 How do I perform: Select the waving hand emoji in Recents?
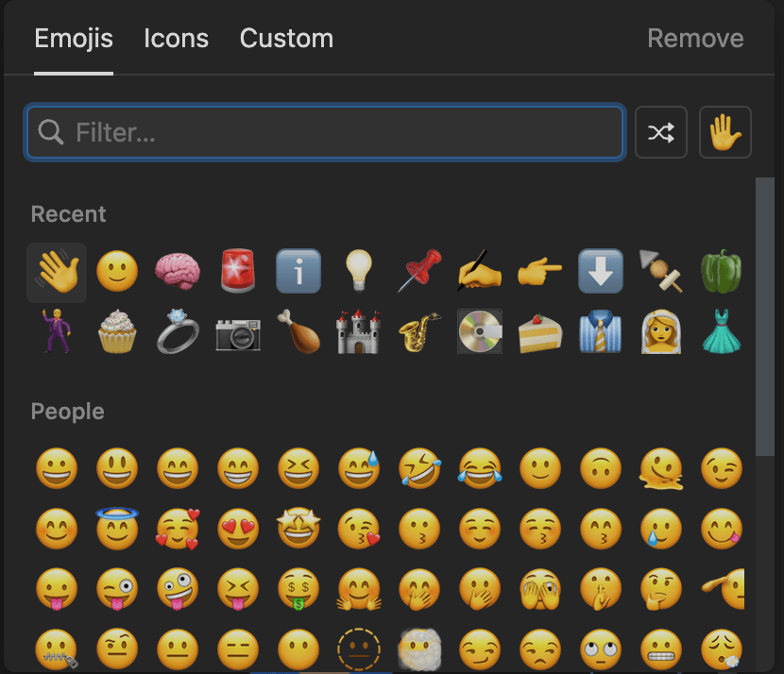(57, 271)
